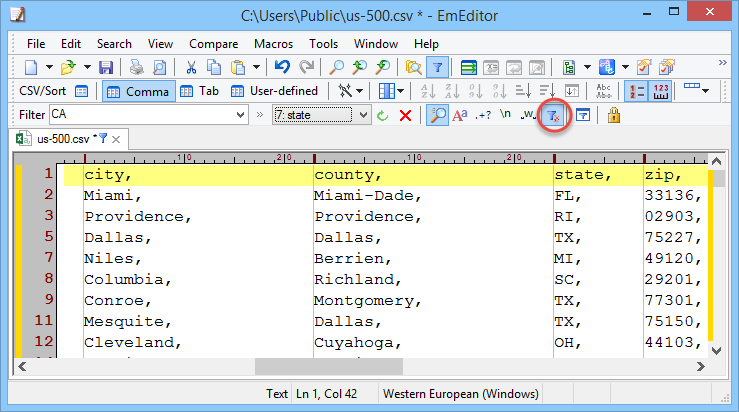Click the Find Next magnifier icon
Image resolution: width=739 pixels, height=412 pixels.
click(x=383, y=67)
